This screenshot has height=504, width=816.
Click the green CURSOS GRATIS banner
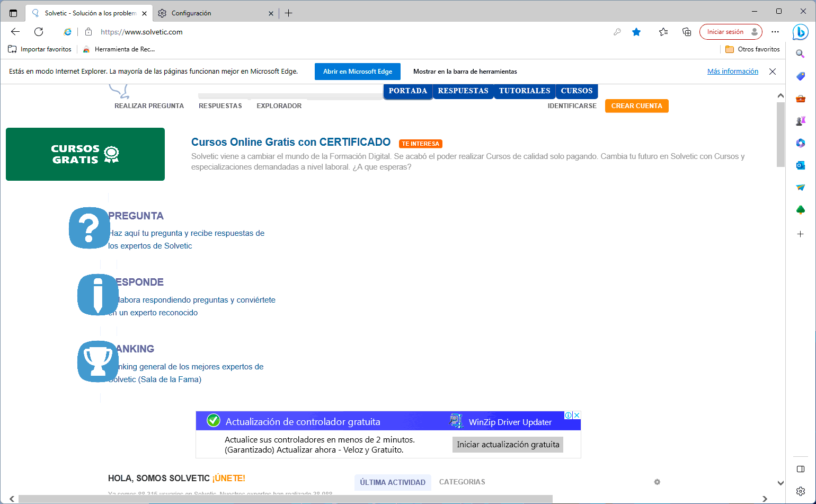(x=85, y=154)
